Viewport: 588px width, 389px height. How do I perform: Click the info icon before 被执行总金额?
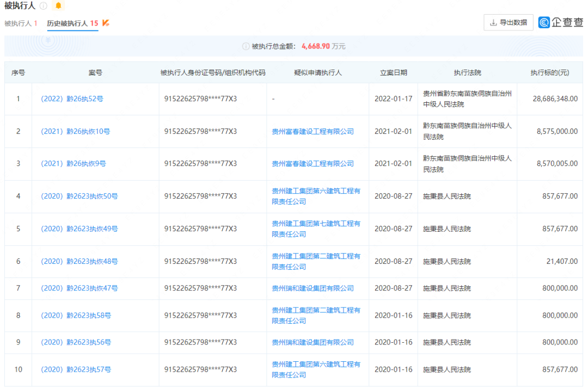click(x=246, y=46)
